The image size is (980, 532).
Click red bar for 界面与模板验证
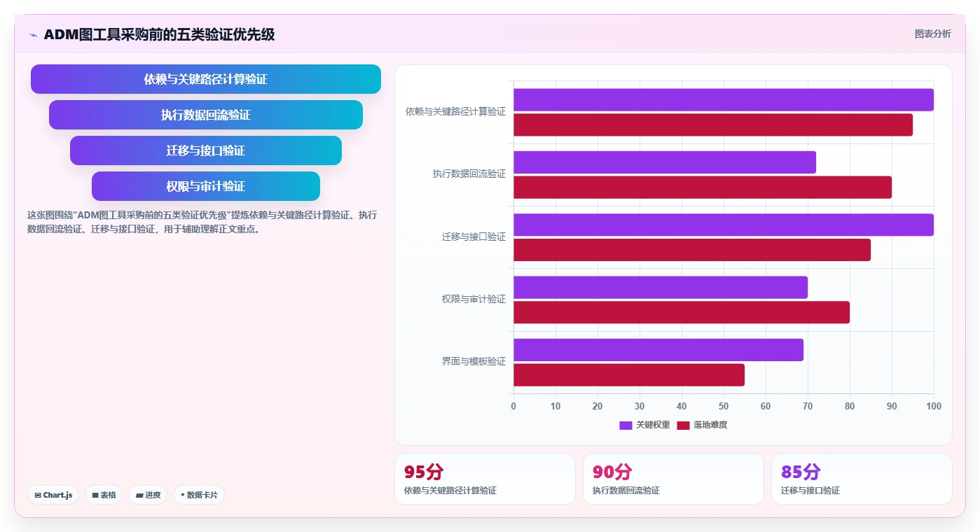[629, 375]
